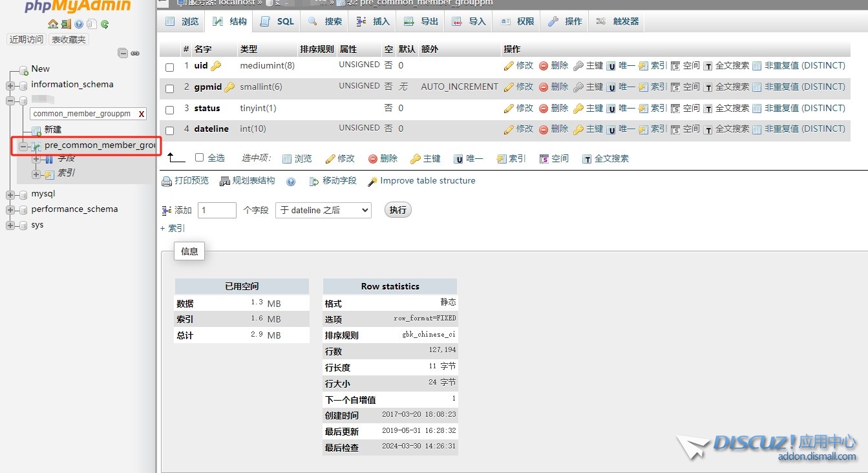Switch to the 浏览 tab
Screen dimensions: 868x473
point(182,22)
